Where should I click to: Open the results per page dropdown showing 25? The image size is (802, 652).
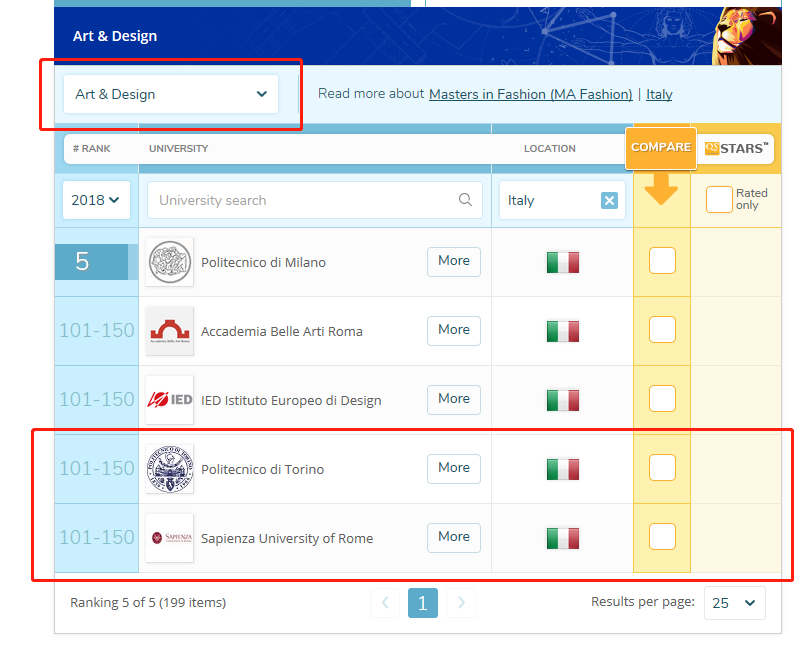[x=734, y=603]
